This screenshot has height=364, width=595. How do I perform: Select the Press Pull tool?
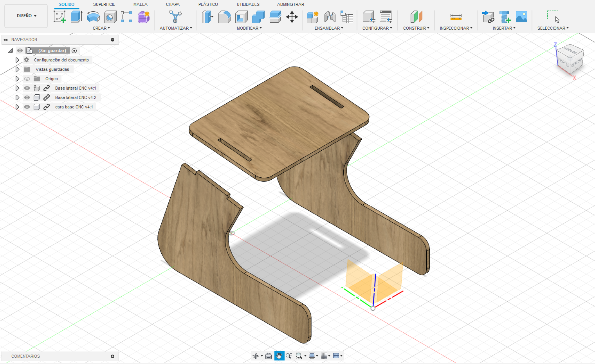click(207, 17)
